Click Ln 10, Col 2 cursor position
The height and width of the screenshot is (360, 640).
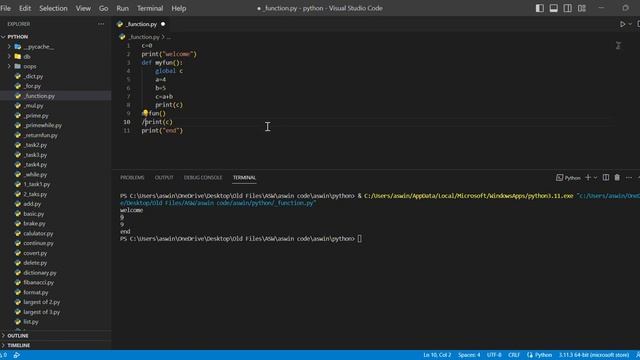pos(437,355)
